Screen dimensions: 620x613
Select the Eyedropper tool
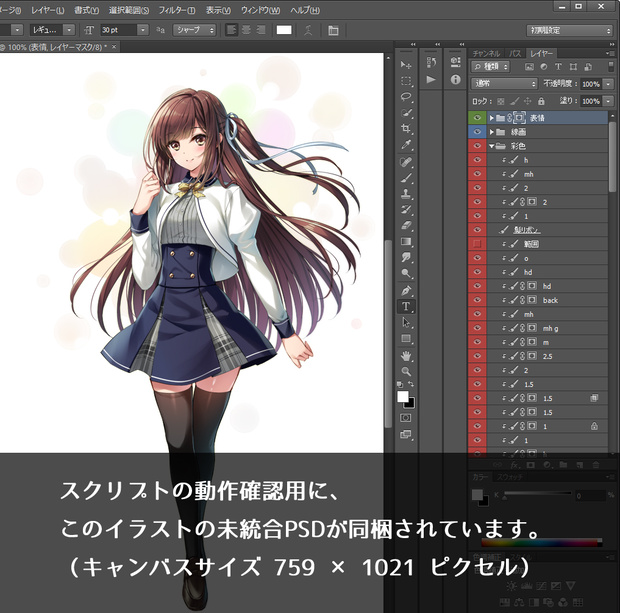click(406, 145)
